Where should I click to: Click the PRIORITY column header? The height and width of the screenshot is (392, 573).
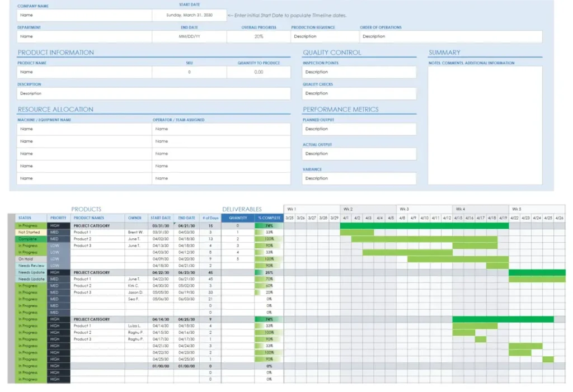pos(58,218)
